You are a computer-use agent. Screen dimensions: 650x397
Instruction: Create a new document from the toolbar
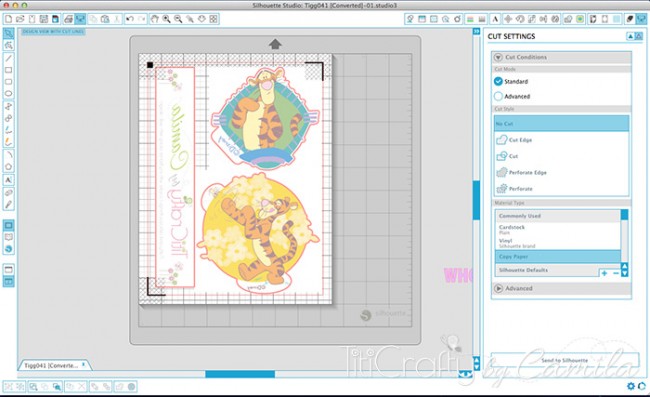(x=8, y=19)
